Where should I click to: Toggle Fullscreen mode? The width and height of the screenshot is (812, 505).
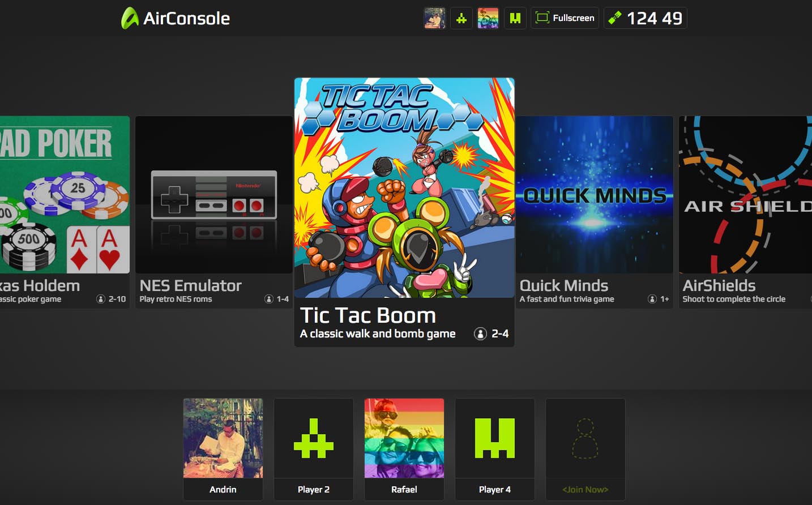[565, 18]
